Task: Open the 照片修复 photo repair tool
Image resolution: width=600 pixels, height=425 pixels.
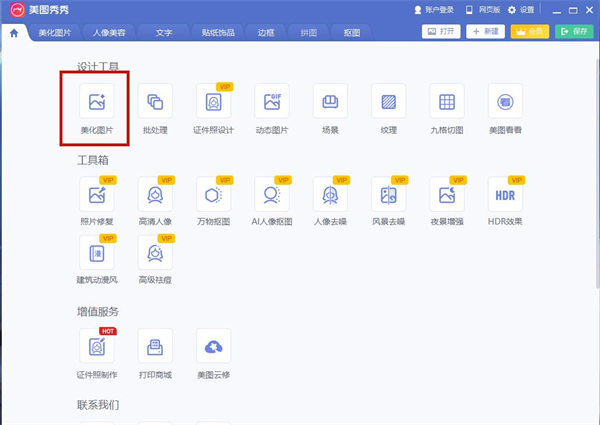Action: coord(97,193)
